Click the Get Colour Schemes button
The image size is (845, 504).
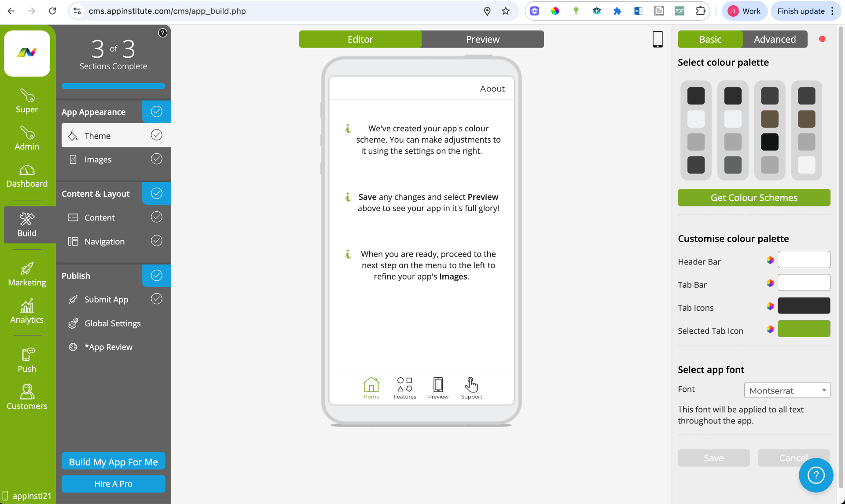(754, 198)
